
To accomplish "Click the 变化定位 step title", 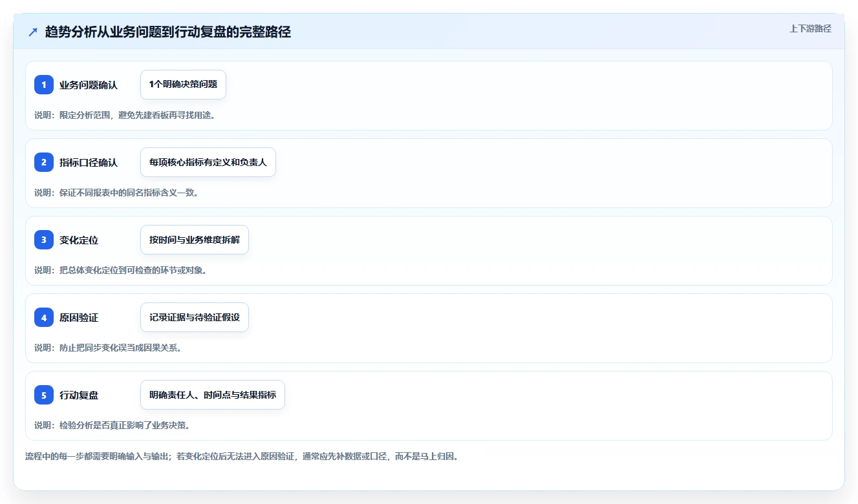I will point(79,240).
